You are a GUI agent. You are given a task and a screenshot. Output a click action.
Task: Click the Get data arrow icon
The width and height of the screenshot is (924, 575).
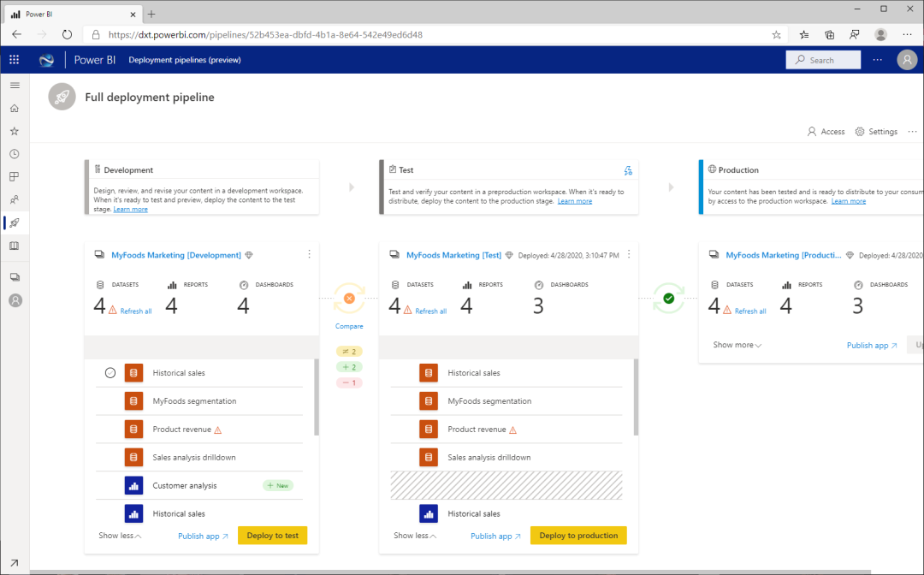point(15,563)
